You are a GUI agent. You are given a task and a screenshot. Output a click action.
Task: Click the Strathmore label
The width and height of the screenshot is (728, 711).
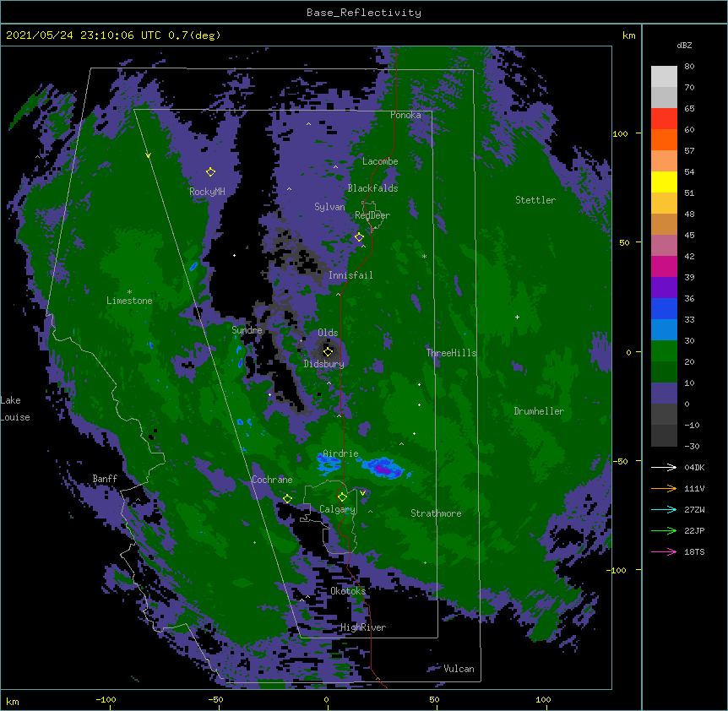click(436, 513)
